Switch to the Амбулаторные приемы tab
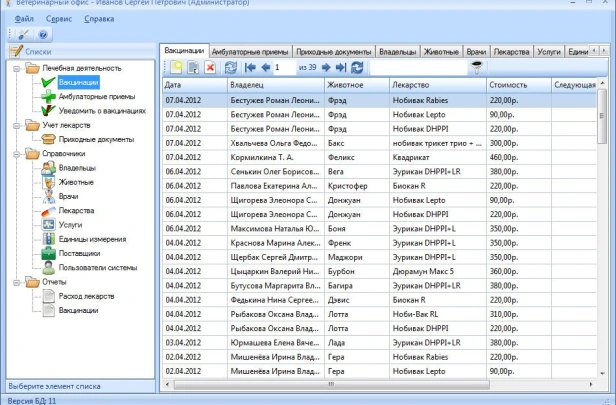The height and width of the screenshot is (405, 616). [250, 50]
